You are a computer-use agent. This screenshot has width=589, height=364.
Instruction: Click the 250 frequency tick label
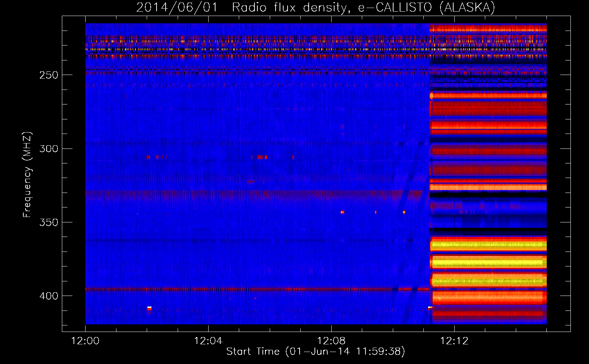point(48,75)
